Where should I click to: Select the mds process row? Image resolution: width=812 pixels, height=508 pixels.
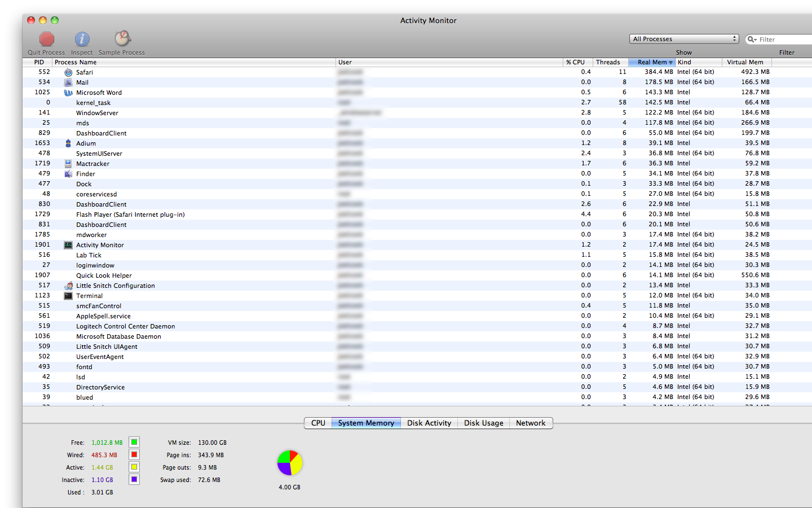coord(417,123)
